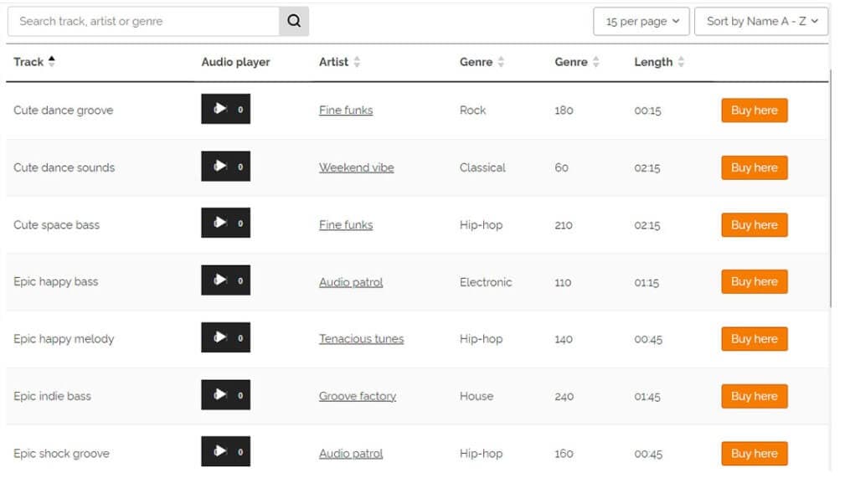The height and width of the screenshot is (504, 845).
Task: Expand the Sort by Name A - Z dropdown
Action: point(761,22)
